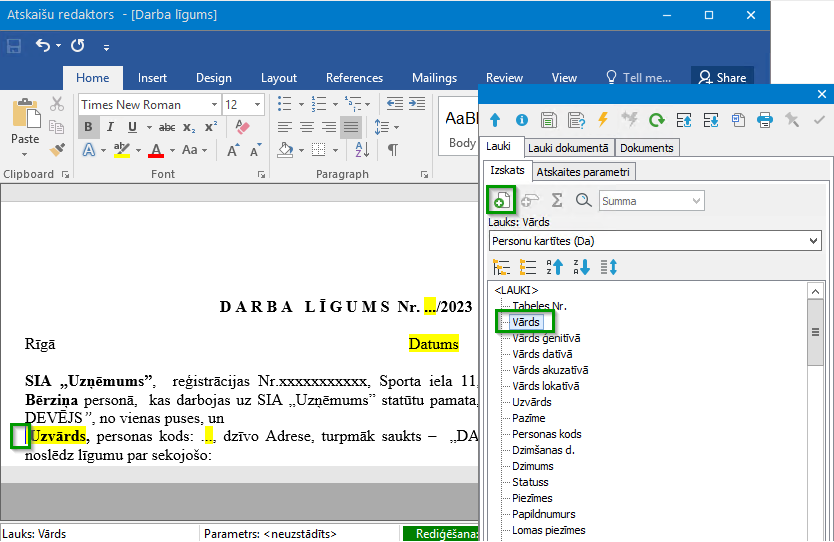This screenshot has width=834, height=542.
Task: Click the Format Painter brush icon
Action: [x=57, y=149]
